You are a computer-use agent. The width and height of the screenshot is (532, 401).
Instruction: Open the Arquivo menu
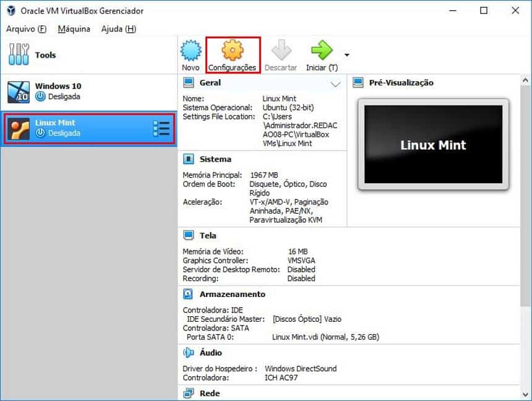[26, 28]
